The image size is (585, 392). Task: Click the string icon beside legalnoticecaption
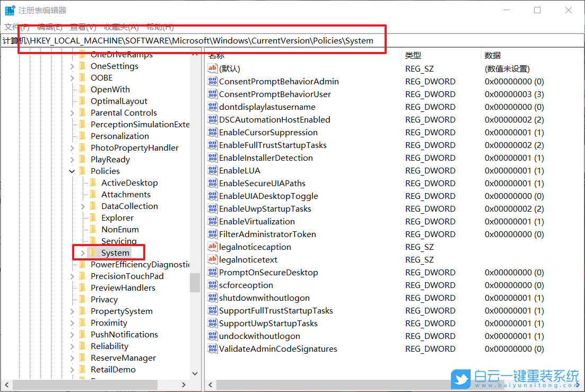click(213, 247)
